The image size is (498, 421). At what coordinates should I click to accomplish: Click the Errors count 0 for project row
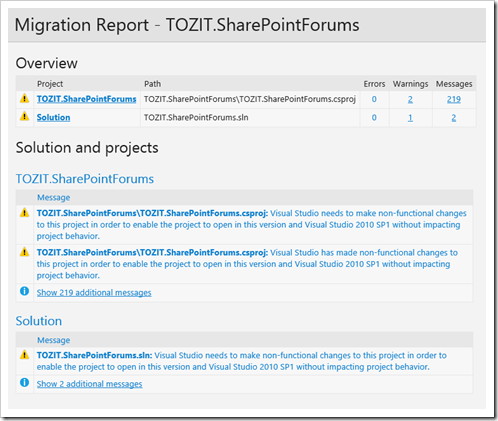coord(374,99)
